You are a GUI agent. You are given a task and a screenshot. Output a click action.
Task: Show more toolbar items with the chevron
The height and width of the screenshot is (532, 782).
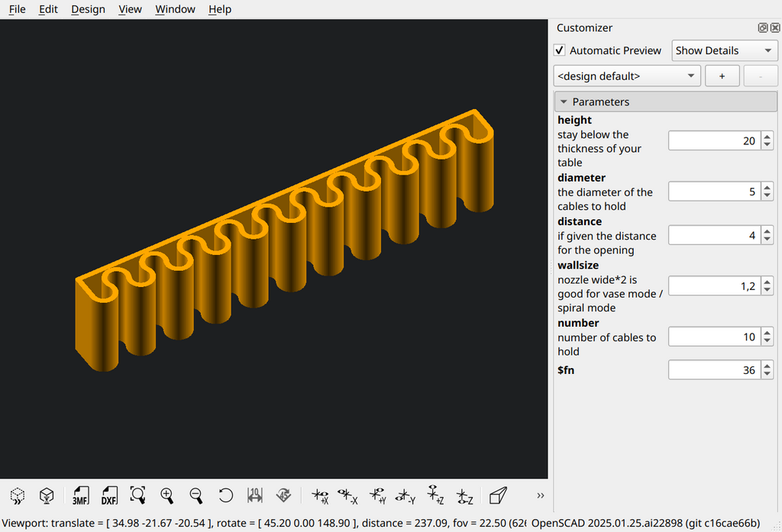[540, 495]
